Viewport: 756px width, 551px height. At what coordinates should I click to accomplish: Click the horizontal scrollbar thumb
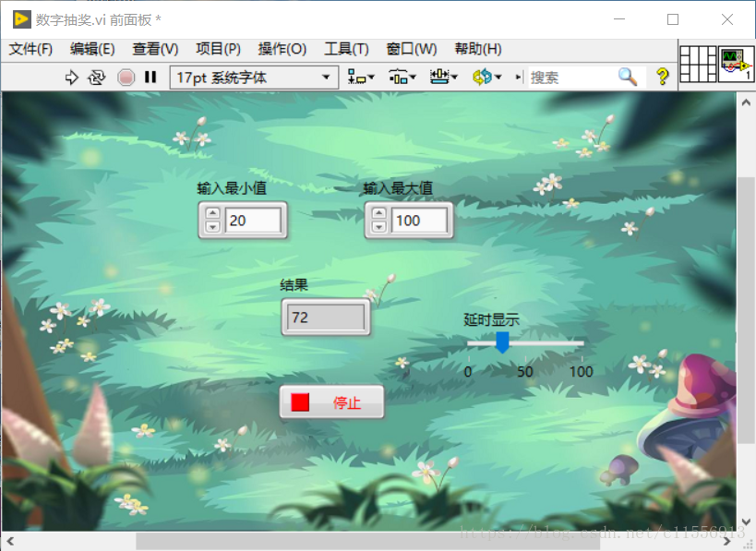pyautogui.click(x=367, y=542)
